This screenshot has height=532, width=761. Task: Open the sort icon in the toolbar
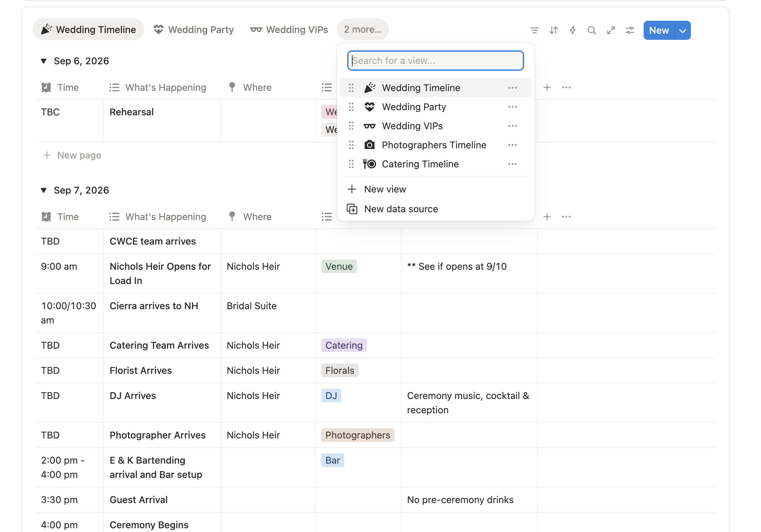pos(553,30)
